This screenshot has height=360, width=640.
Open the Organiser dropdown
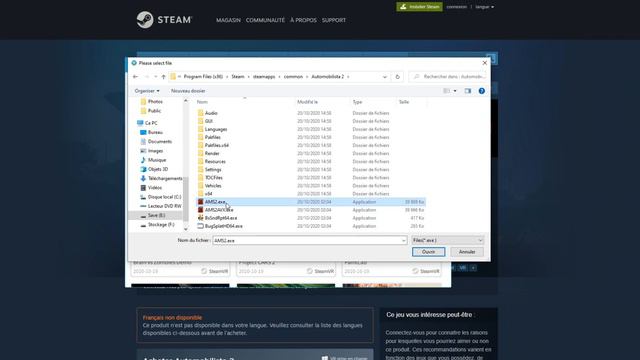click(147, 91)
